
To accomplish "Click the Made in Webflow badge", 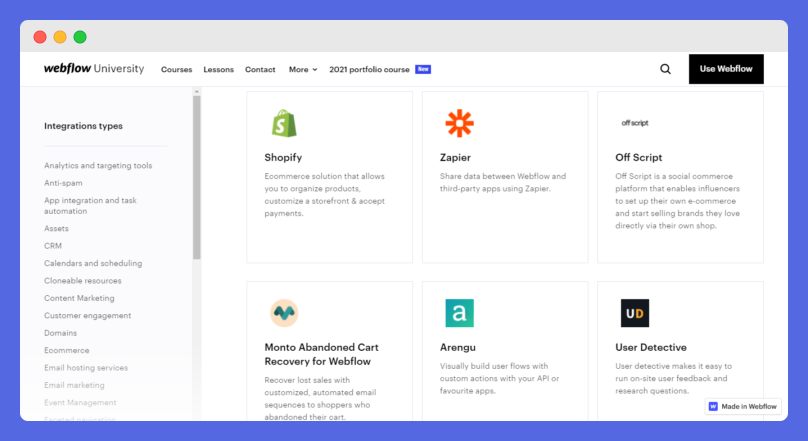I will (x=743, y=406).
